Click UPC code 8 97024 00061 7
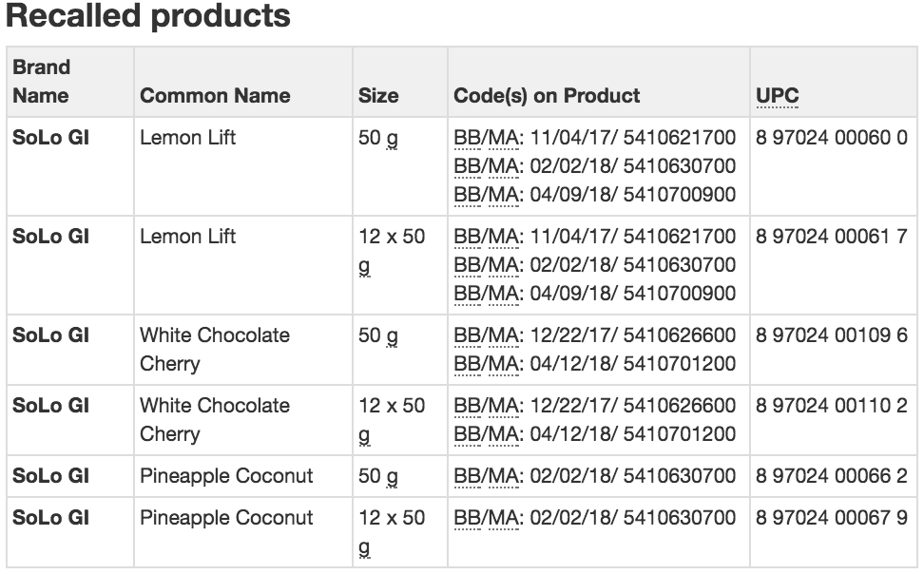The width and height of the screenshot is (924, 574). click(x=832, y=237)
